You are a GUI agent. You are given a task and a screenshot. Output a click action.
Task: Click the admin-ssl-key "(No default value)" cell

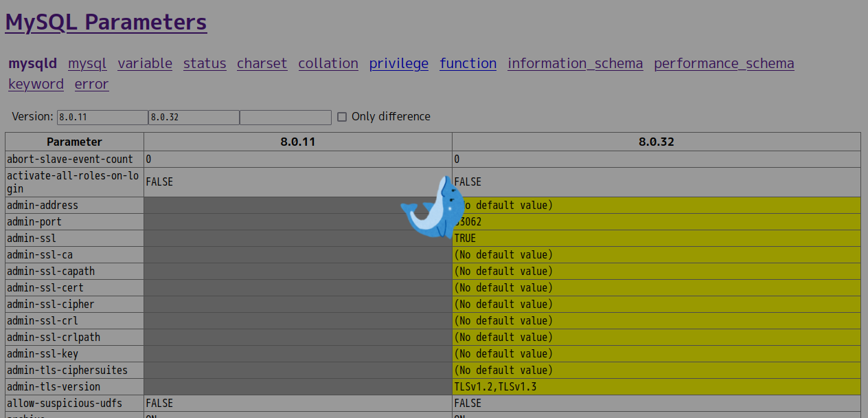click(656, 353)
